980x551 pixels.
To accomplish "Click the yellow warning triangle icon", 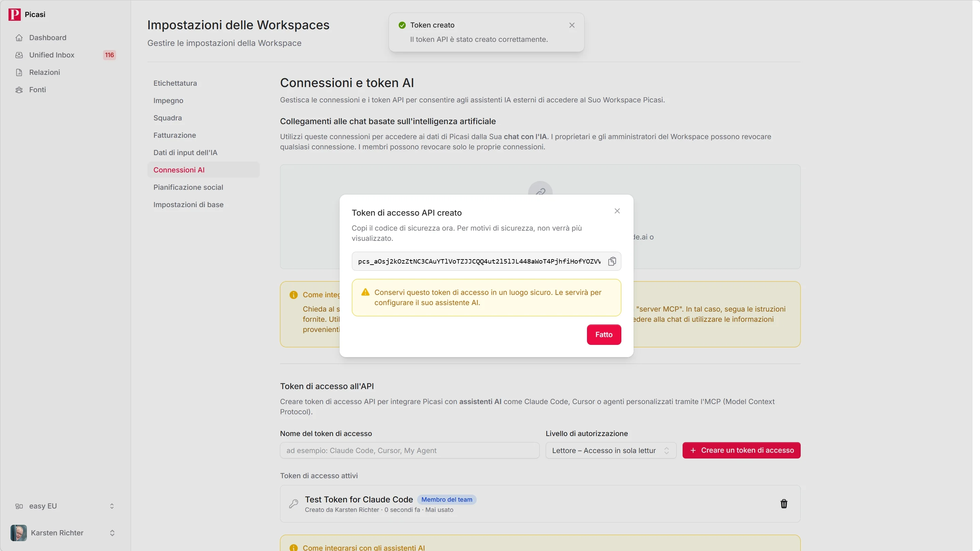I will coord(365,292).
